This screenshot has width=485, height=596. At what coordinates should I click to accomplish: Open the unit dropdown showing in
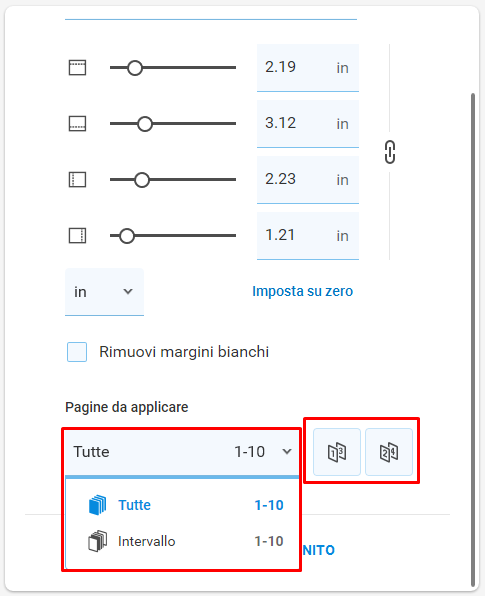point(105,292)
